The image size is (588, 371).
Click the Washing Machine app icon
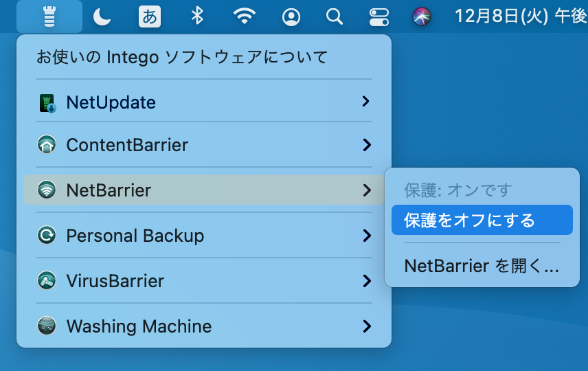pyautogui.click(x=47, y=326)
